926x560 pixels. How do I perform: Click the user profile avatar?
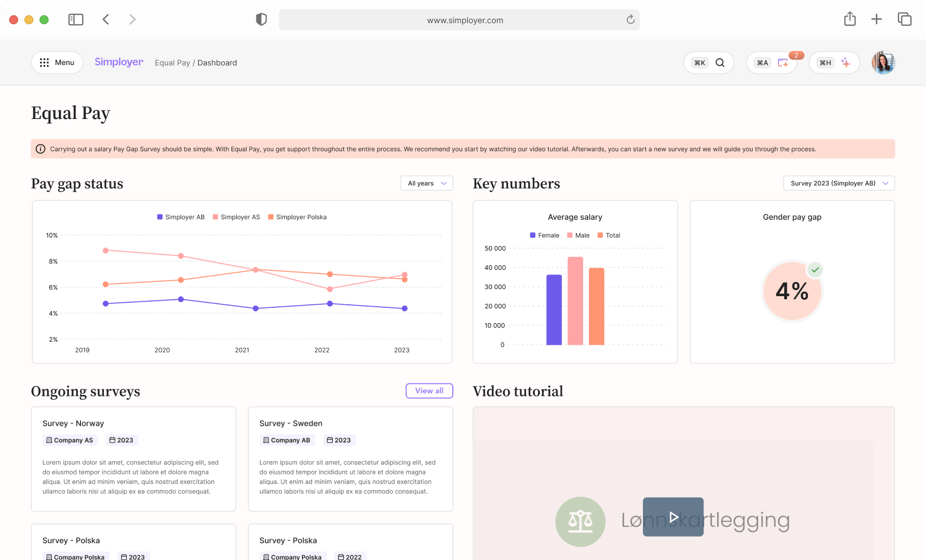pos(882,62)
